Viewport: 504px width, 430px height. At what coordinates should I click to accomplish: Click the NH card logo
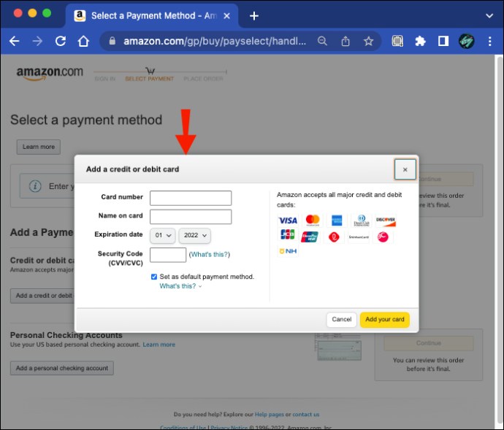(x=288, y=251)
